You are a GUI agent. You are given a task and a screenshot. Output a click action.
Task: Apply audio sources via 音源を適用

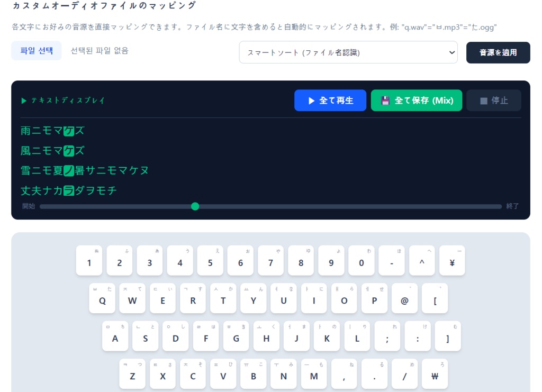498,52
